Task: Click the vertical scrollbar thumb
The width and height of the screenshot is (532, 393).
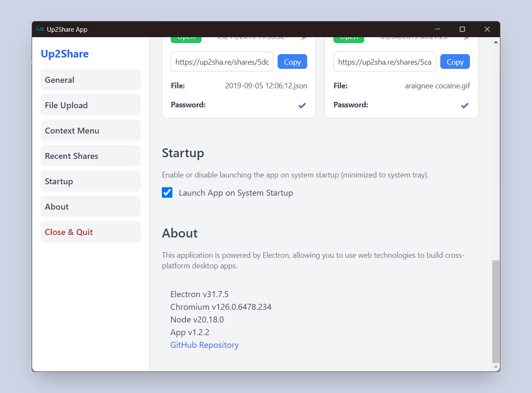Action: pos(496,311)
